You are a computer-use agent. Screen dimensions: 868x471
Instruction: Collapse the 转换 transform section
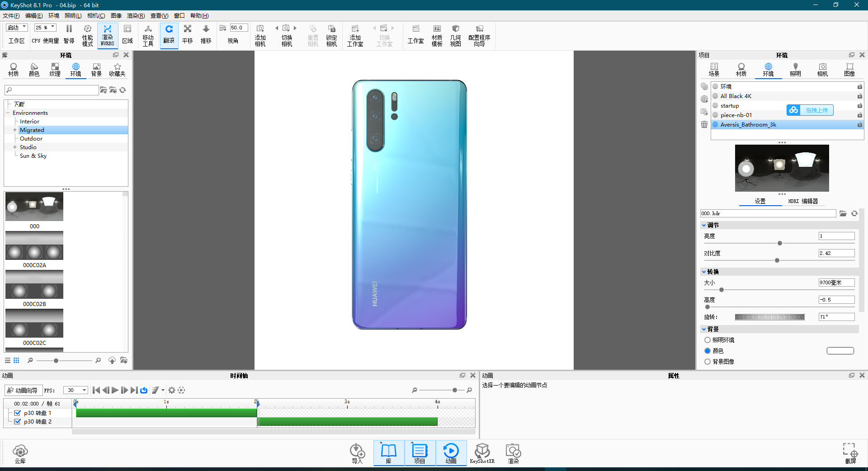[x=704, y=272]
